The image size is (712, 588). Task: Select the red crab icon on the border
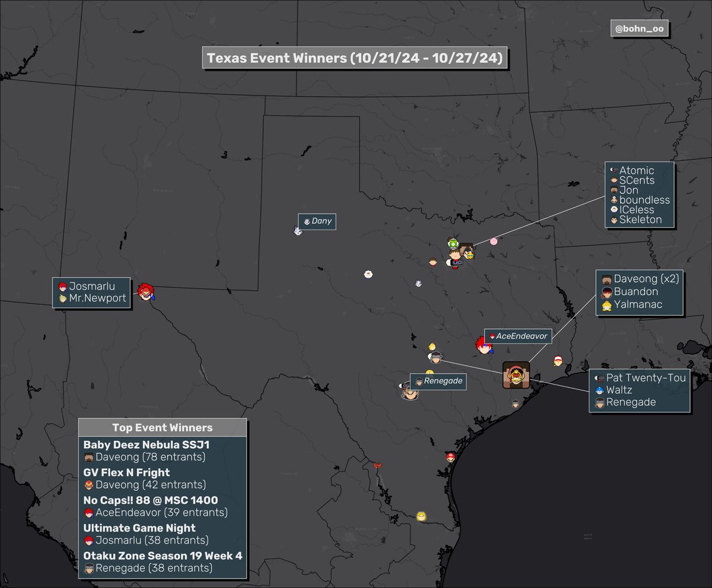pos(377,465)
